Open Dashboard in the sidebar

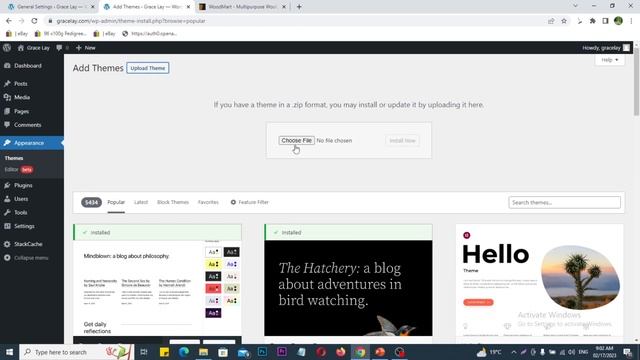(x=28, y=66)
